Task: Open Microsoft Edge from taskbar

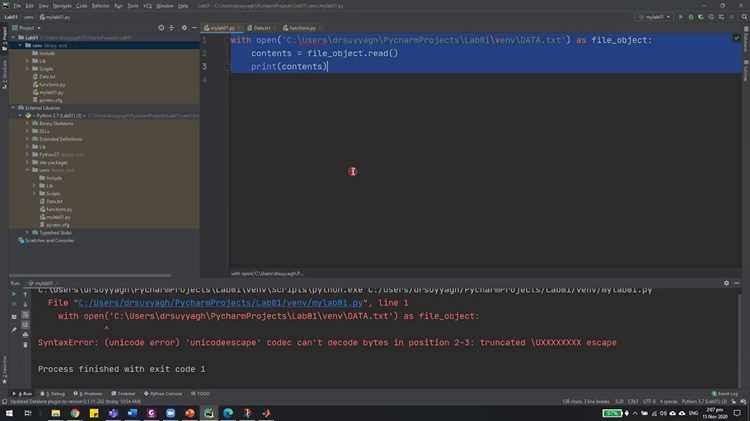Action: click(x=228, y=413)
